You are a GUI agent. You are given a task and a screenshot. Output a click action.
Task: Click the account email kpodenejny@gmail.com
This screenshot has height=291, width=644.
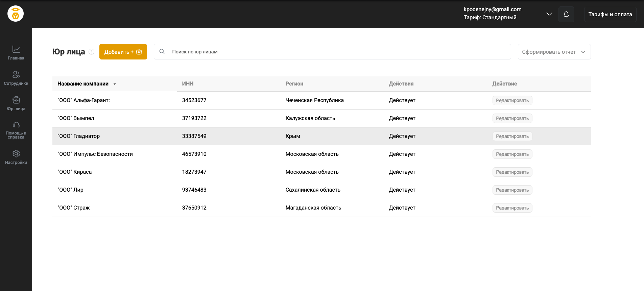click(x=492, y=9)
